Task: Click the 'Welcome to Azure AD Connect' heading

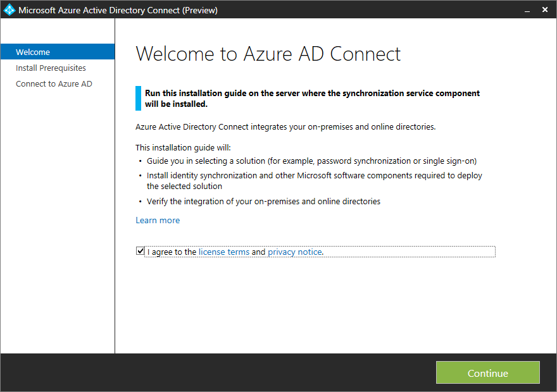Action: [268, 54]
